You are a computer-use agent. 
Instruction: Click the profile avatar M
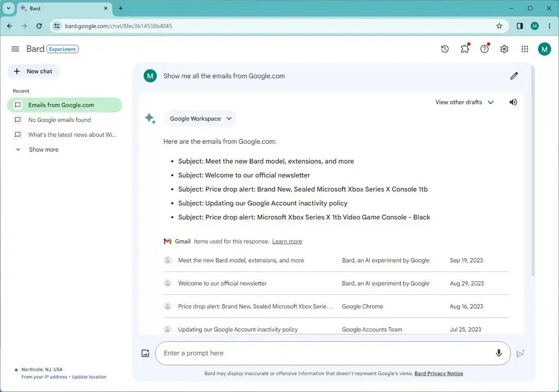coord(544,49)
